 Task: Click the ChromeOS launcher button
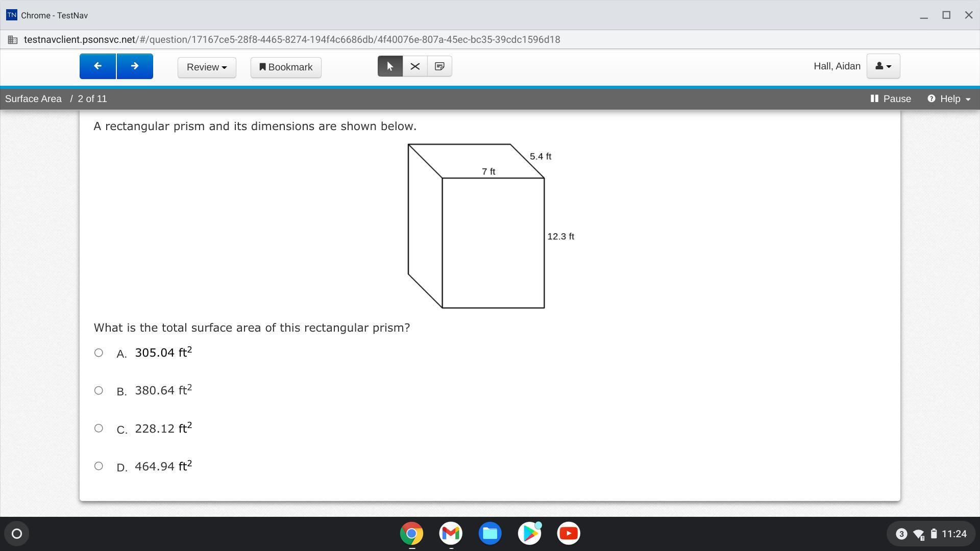[17, 534]
